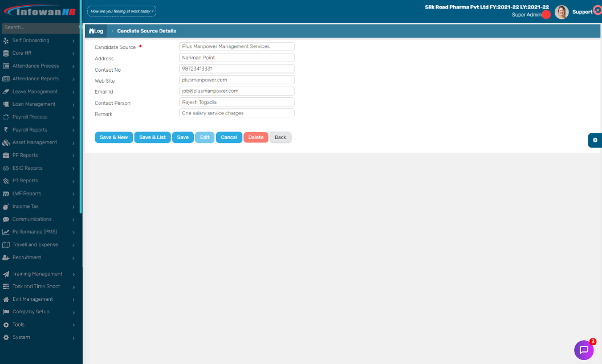Expand the Tools menu in sidebar
The height and width of the screenshot is (364, 602).
73,325
